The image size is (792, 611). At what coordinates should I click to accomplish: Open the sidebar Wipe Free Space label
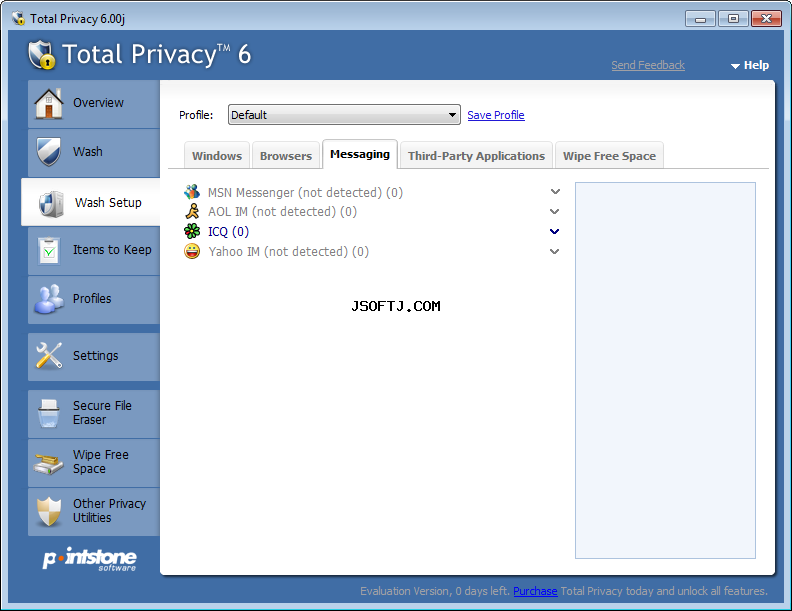pyautogui.click(x=101, y=462)
